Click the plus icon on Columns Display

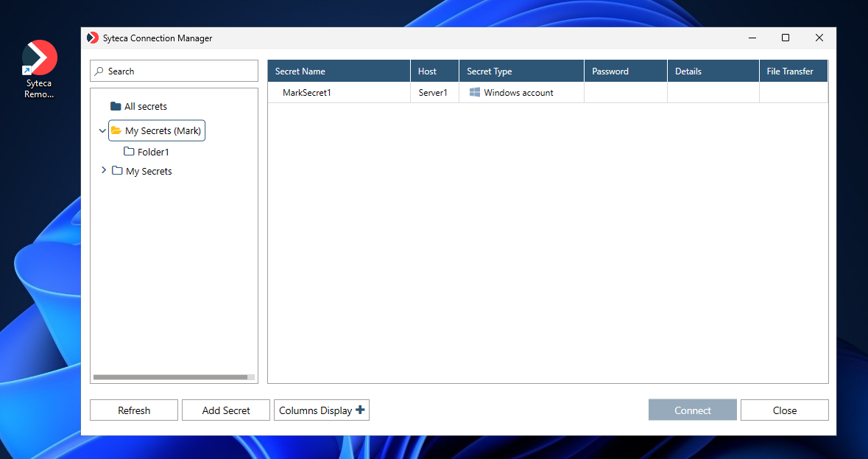360,410
